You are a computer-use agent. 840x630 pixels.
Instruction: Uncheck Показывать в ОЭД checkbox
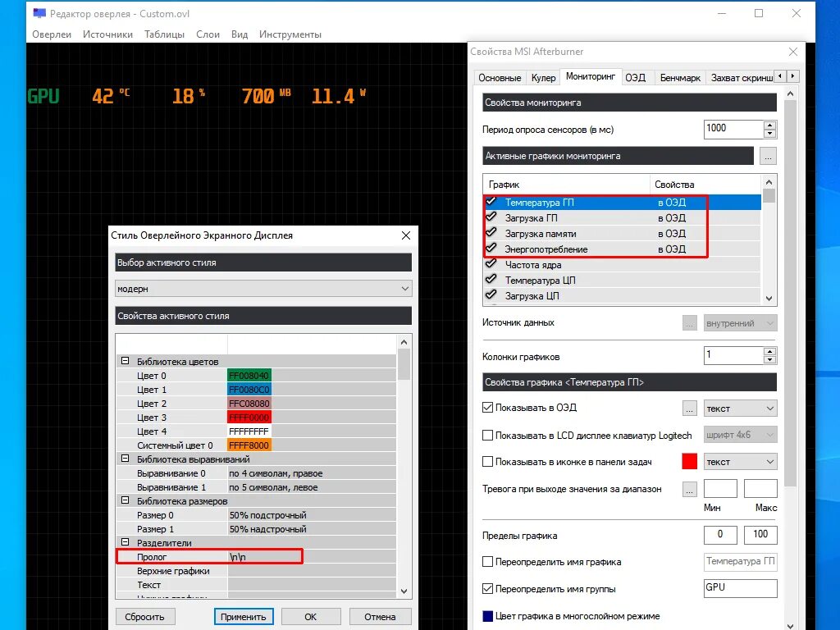pyautogui.click(x=487, y=408)
